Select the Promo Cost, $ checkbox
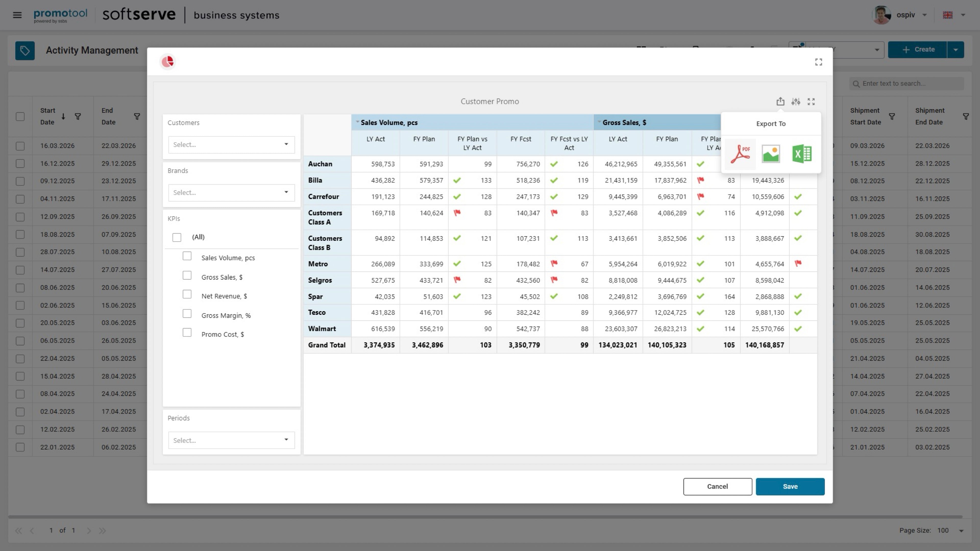 coord(187,333)
